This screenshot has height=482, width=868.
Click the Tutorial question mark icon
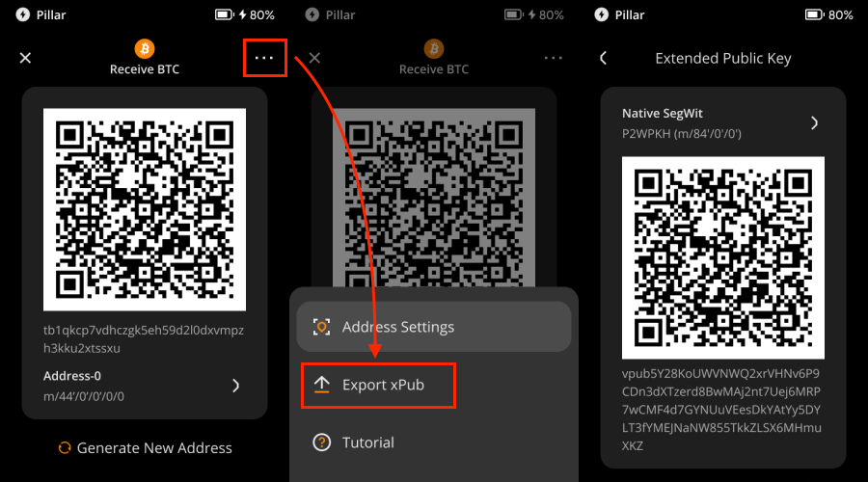pos(322,442)
